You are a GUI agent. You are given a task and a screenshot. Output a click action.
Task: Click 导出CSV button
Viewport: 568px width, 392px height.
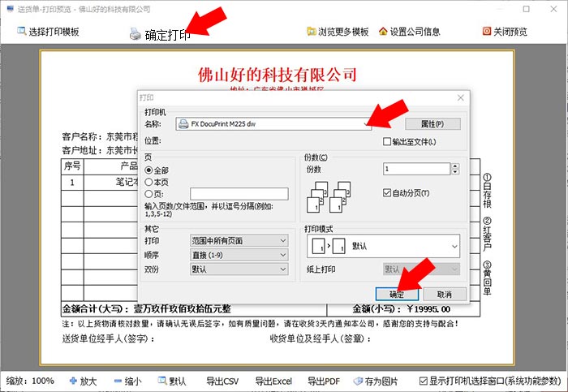click(222, 381)
